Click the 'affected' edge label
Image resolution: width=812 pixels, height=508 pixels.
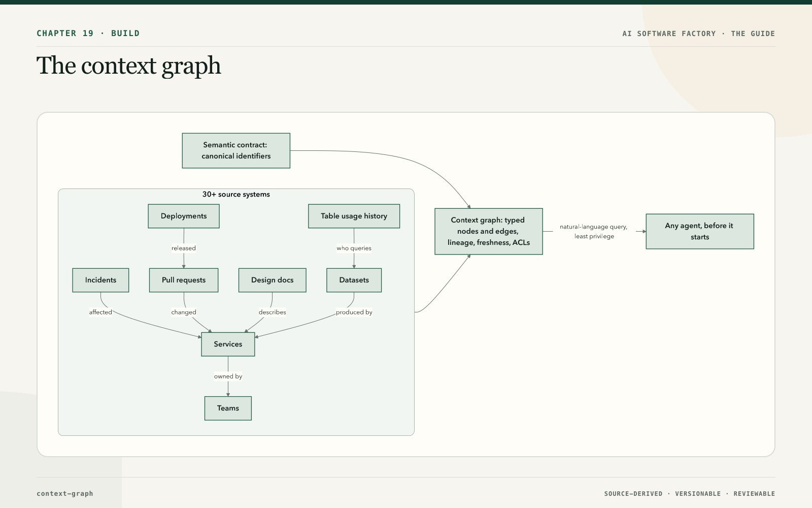click(100, 312)
